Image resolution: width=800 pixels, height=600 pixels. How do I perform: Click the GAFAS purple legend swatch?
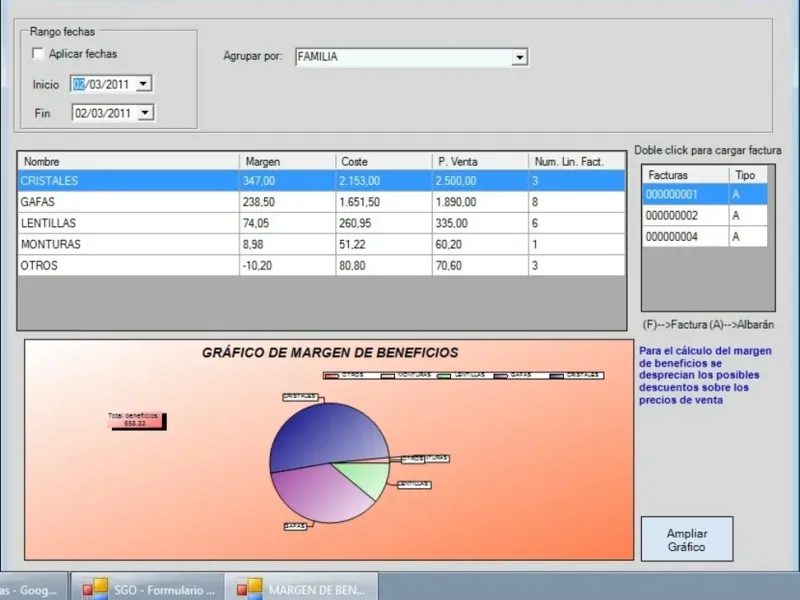coord(501,376)
